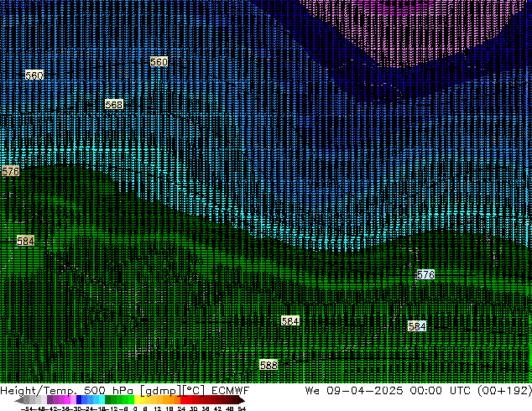
Task: Click the 'ECMWF' model name text
Action: point(231,391)
